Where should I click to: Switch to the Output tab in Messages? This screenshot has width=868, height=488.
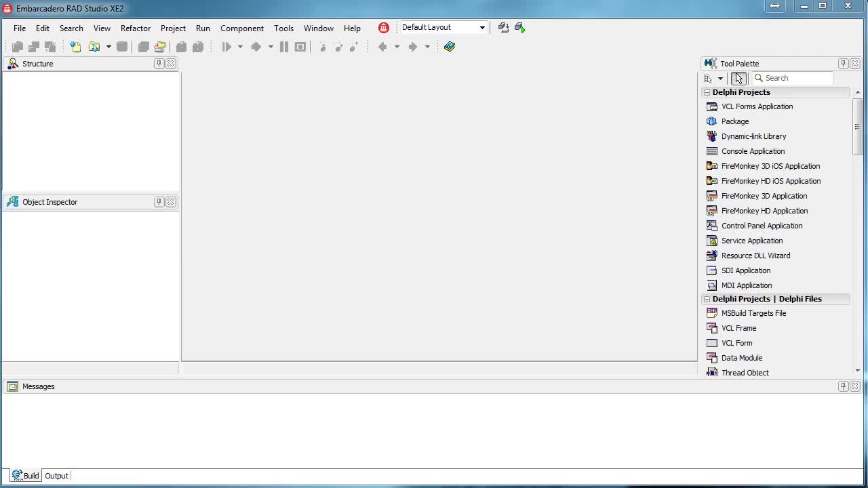56,476
